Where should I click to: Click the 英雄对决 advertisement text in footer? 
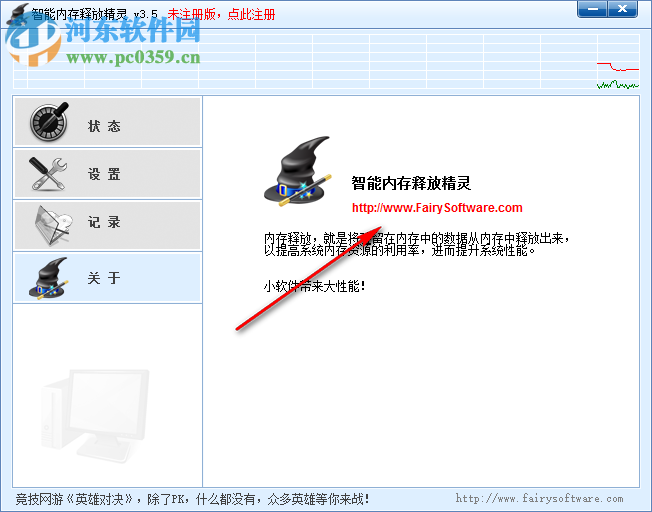click(x=192, y=499)
